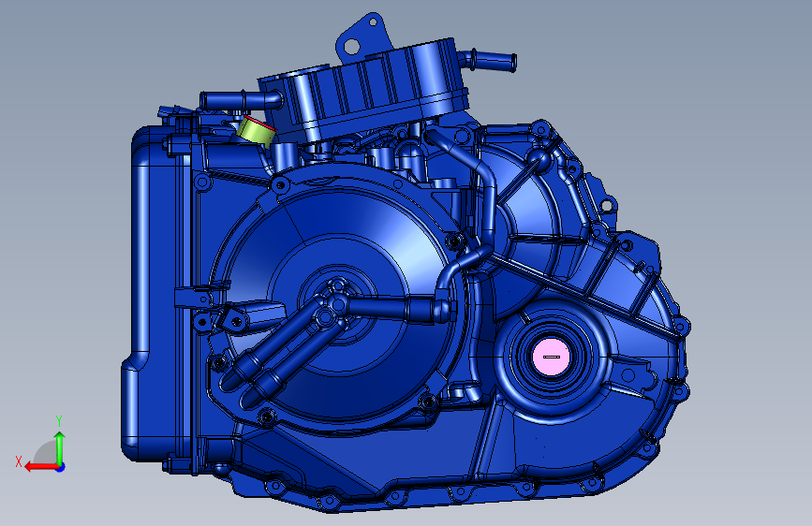Screen dimensions: 812x526
Task: Select the pink shaft end face
Action: tap(551, 358)
